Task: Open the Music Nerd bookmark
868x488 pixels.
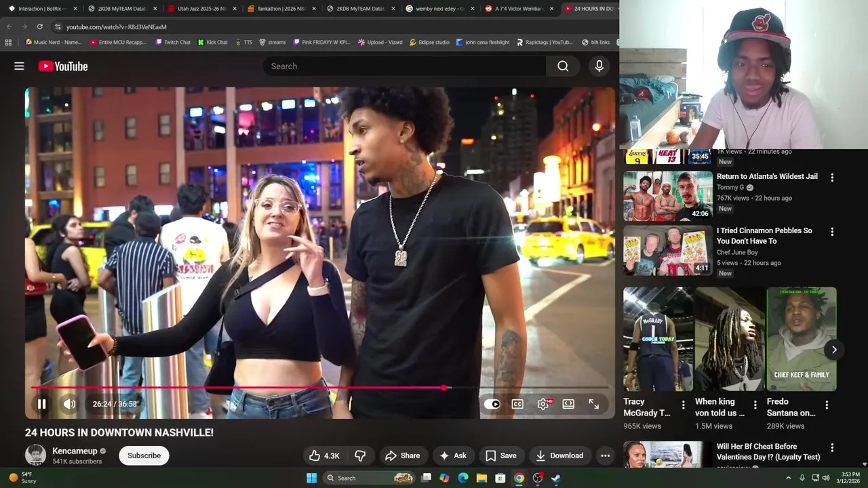Action: point(53,42)
